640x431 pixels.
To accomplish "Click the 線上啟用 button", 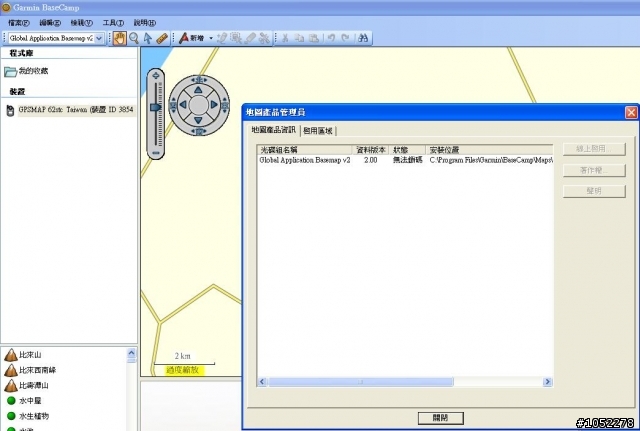I will point(594,149).
